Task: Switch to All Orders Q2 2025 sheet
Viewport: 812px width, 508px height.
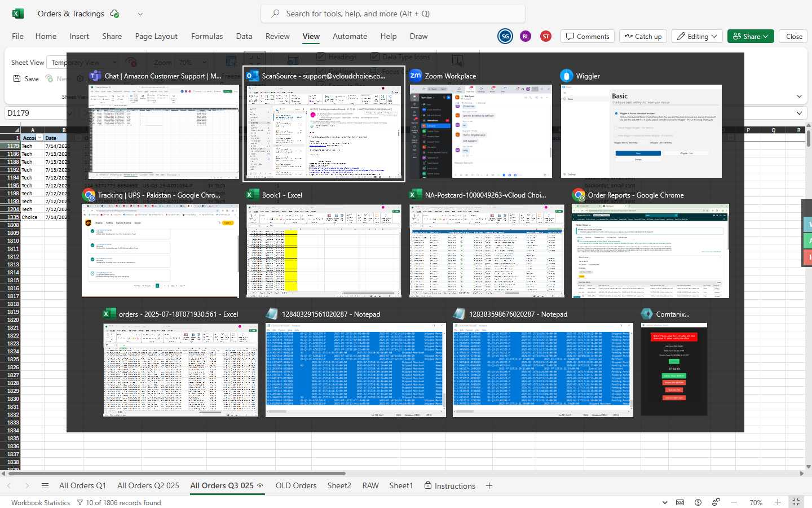Action: point(148,485)
